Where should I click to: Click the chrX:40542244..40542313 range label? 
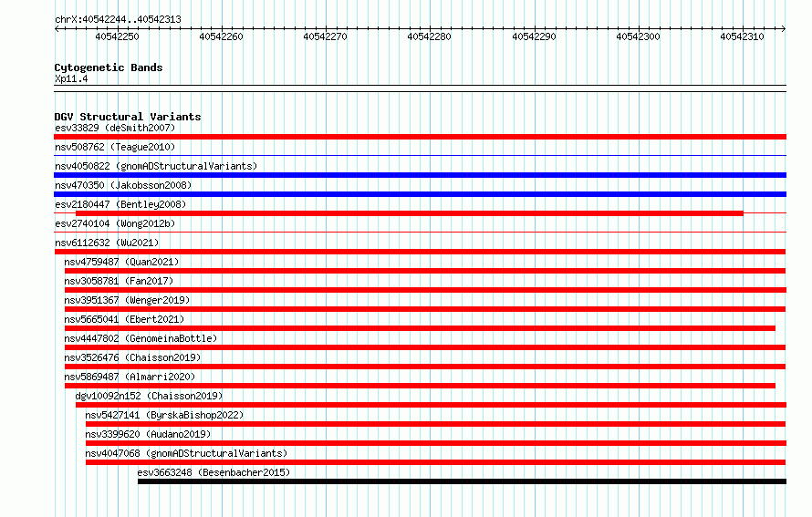click(x=118, y=19)
